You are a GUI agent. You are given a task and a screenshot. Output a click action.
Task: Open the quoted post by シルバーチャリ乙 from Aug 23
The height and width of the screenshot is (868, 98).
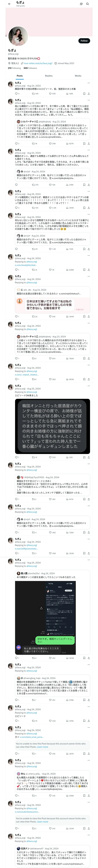(x=52, y=129)
